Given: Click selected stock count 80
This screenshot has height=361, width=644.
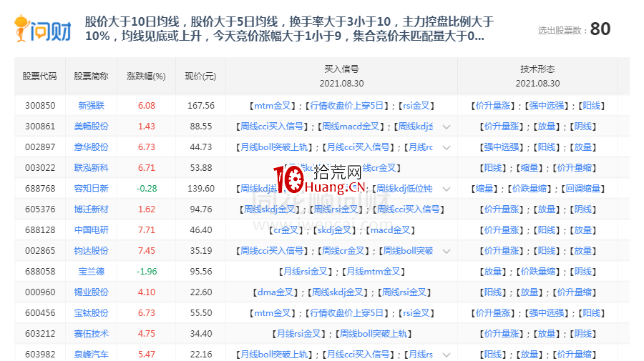Looking at the screenshot, I should (600, 29).
